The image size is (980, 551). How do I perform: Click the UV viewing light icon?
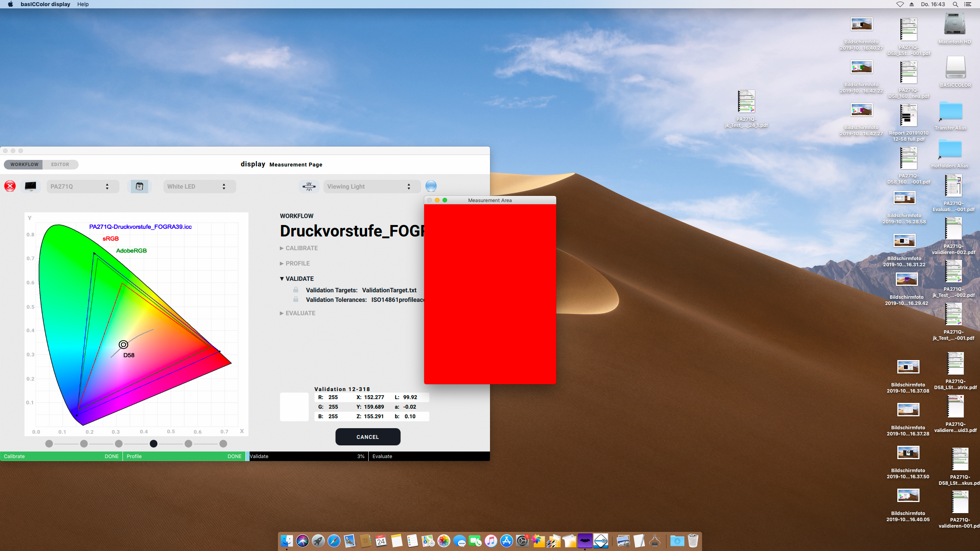pos(309,186)
